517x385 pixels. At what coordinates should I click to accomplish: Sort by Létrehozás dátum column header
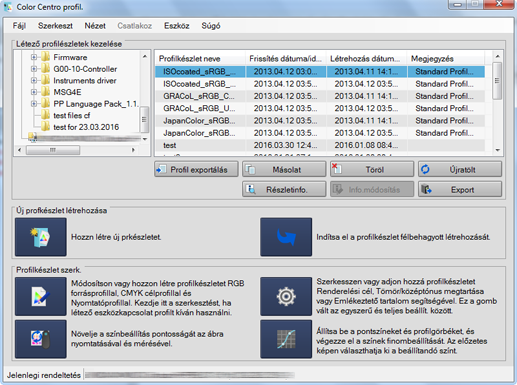point(366,59)
